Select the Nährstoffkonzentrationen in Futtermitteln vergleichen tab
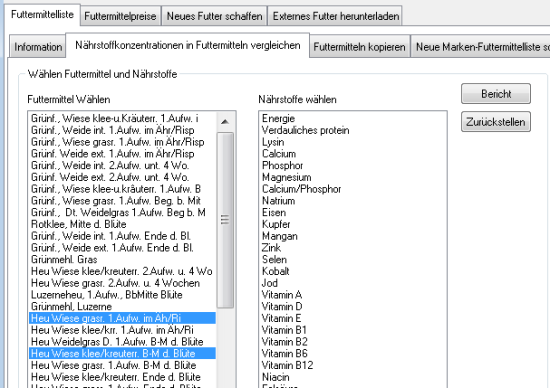Viewport: 550px width, 388px height. click(188, 45)
